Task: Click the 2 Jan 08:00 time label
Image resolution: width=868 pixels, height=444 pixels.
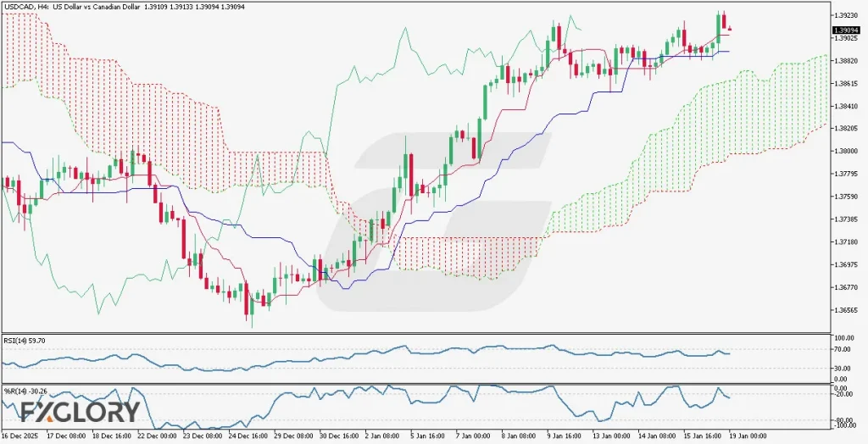Action: 382,436
